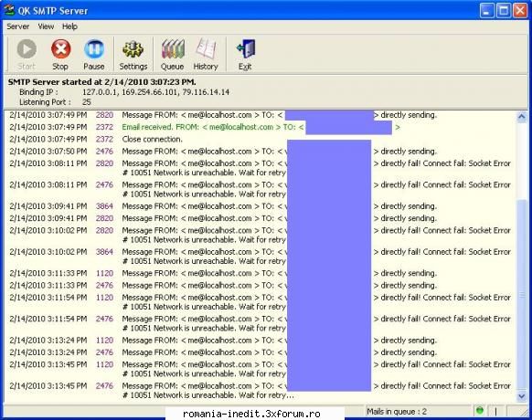
Task: Click the Listening Port value 25
Action: coord(87,102)
